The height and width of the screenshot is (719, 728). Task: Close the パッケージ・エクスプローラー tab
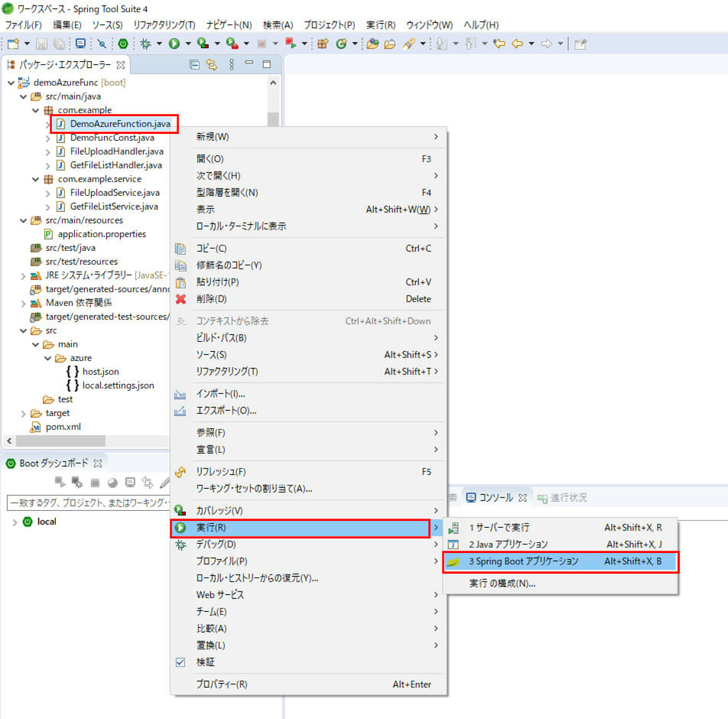pyautogui.click(x=121, y=64)
